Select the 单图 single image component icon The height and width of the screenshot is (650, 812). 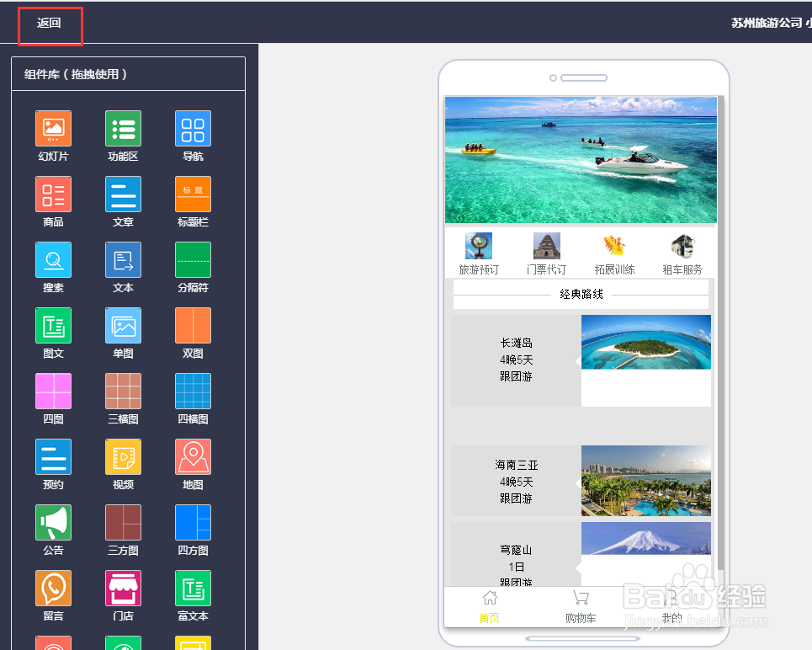pos(123,326)
